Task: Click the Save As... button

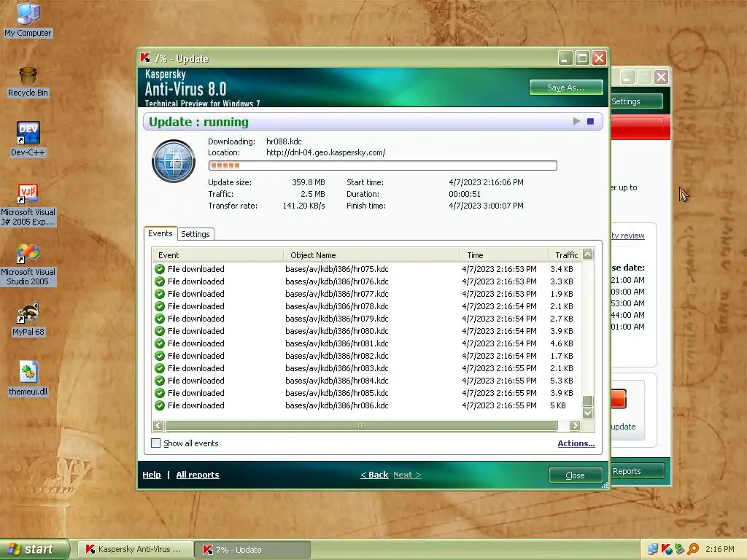Action: pos(565,87)
